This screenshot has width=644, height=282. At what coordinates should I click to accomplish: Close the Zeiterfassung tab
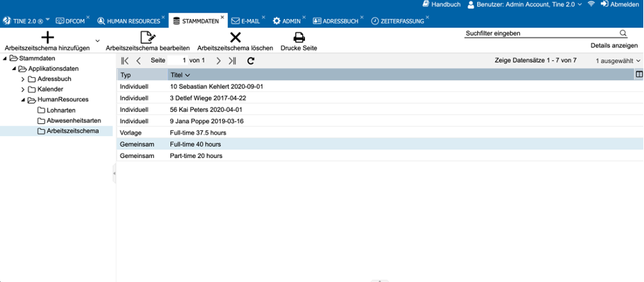point(428,17)
